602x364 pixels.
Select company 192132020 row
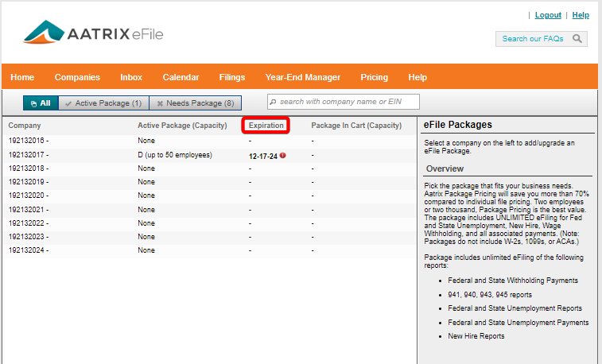point(210,196)
